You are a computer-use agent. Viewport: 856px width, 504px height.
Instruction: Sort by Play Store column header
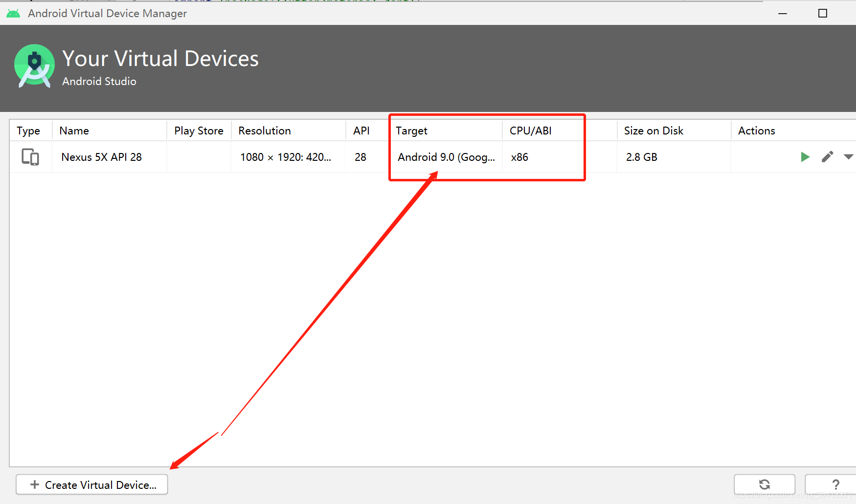199,131
